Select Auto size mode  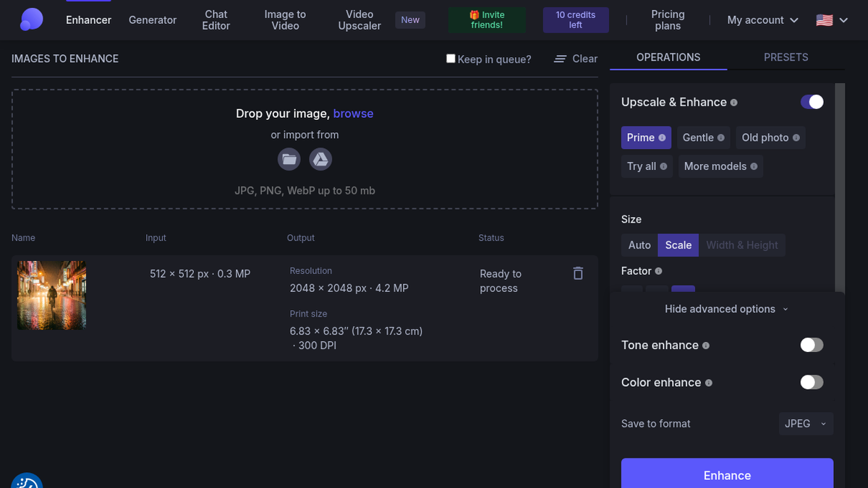click(x=639, y=245)
